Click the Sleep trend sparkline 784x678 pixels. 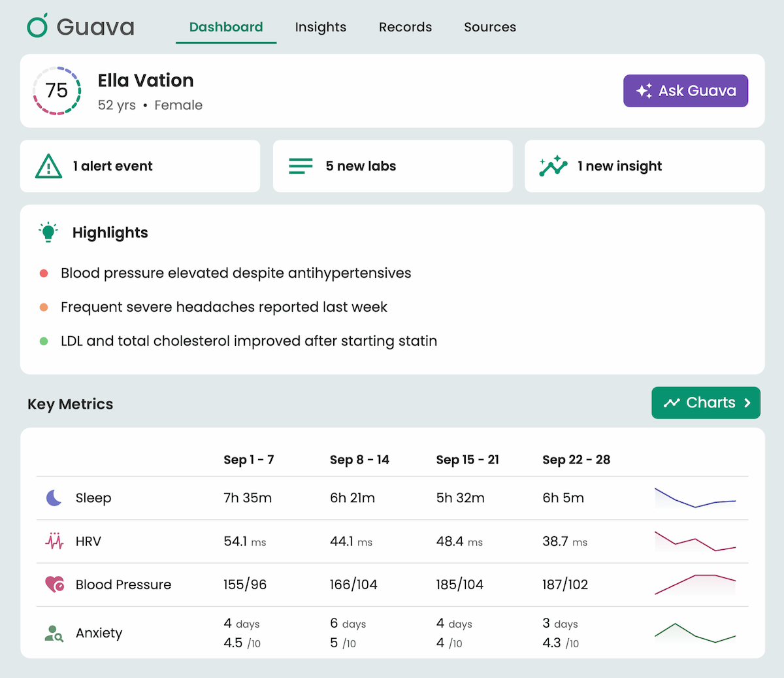click(694, 498)
